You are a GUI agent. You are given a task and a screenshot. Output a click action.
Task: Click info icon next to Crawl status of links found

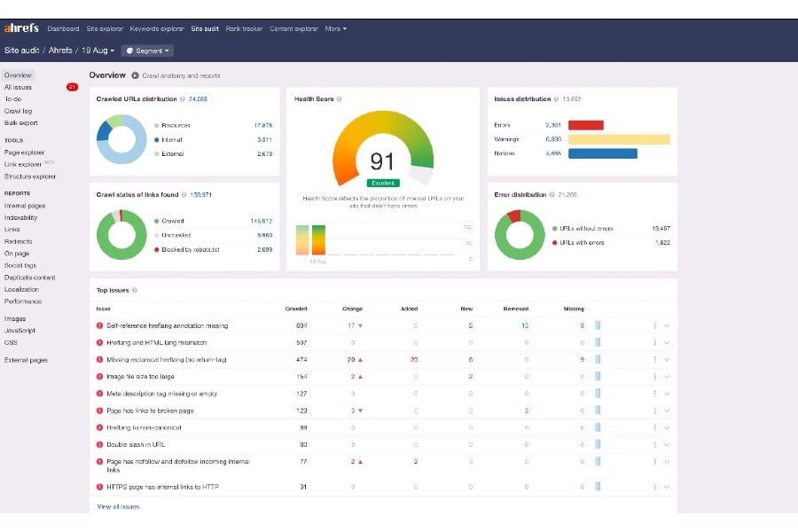tap(184, 194)
